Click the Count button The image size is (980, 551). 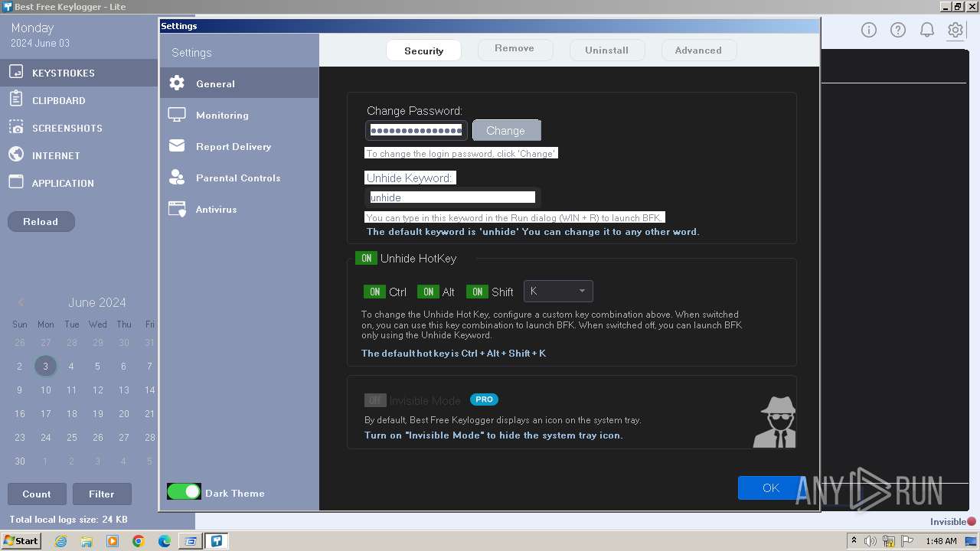point(37,494)
